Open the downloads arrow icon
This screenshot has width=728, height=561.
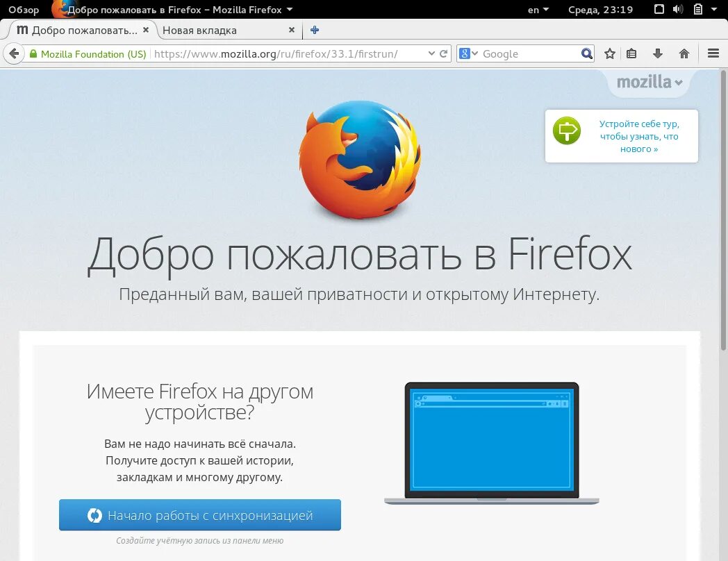(657, 54)
